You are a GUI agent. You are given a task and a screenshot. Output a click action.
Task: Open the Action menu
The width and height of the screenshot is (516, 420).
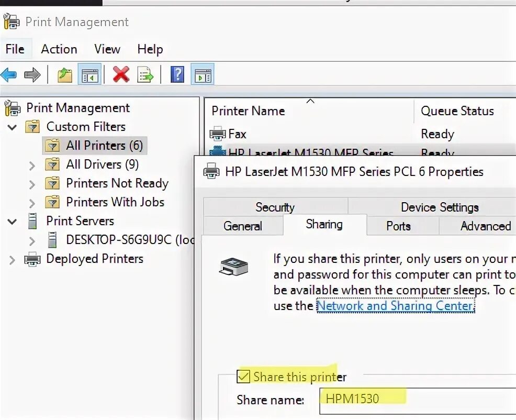coord(59,49)
